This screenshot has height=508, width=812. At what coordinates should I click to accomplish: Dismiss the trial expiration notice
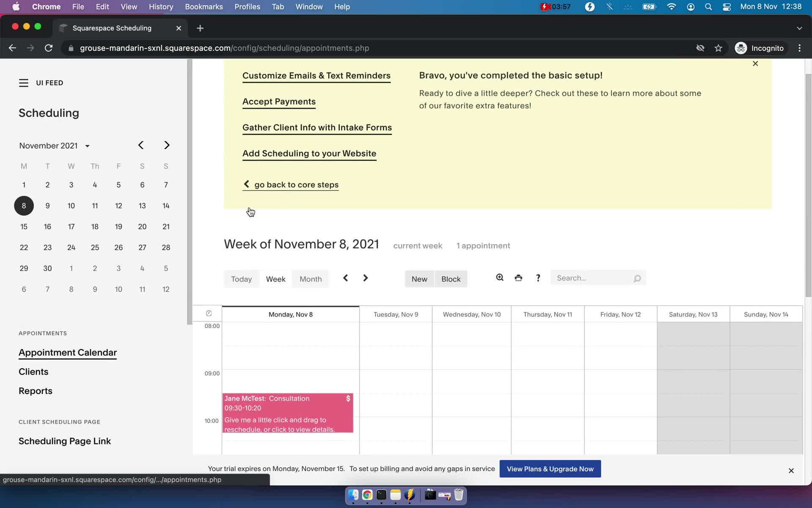pyautogui.click(x=791, y=471)
